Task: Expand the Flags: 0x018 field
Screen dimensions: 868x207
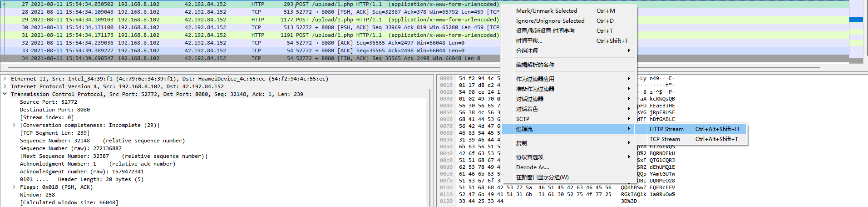Action: [x=14, y=187]
